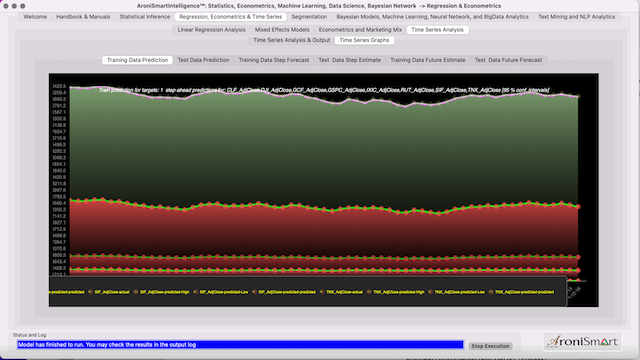Click the window title bar text
This screenshot has height=360, width=640.
click(x=319, y=6)
